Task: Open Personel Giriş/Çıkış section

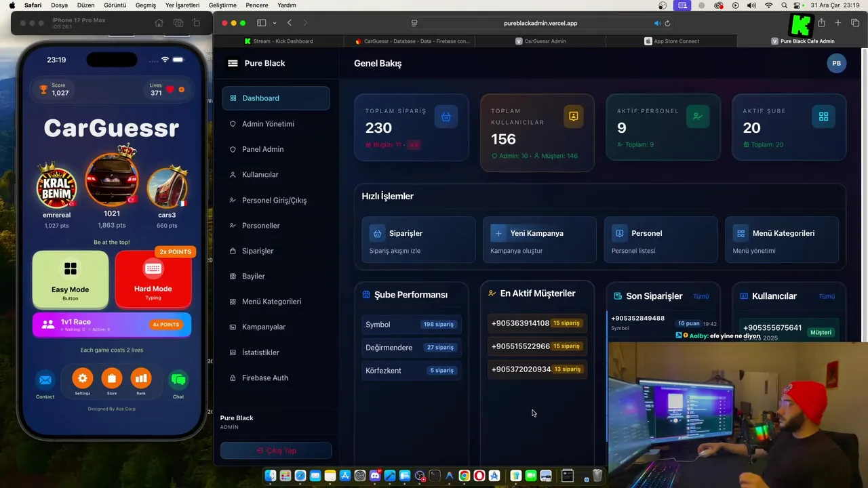Action: 275,201
